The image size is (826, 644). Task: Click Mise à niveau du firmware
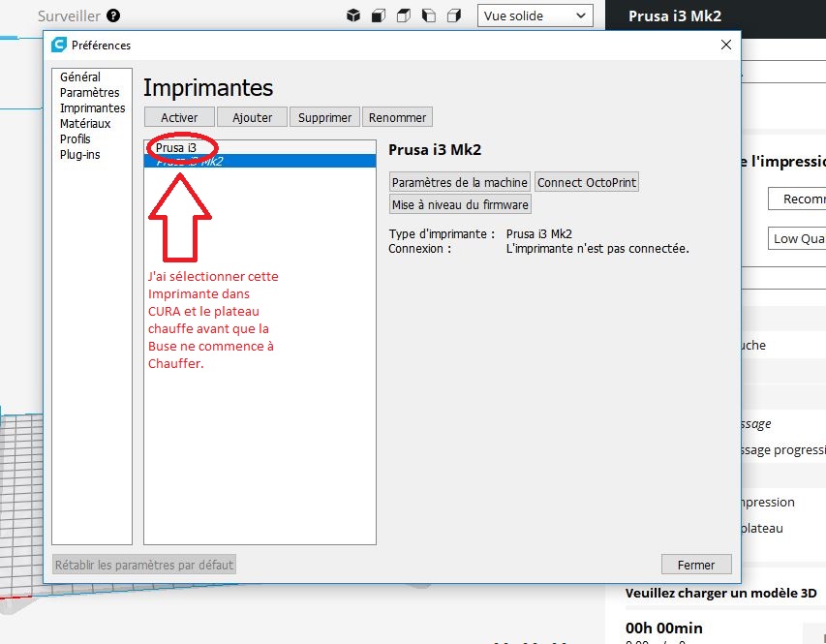(x=460, y=204)
